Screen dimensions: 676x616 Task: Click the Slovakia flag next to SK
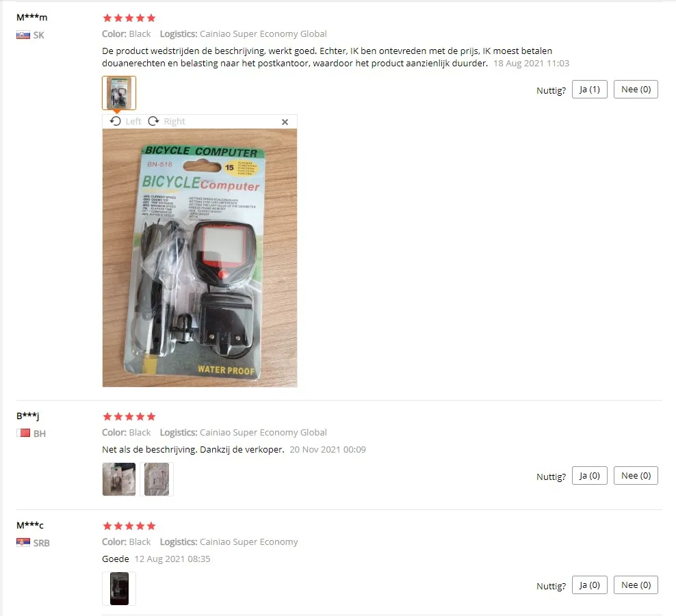coord(23,35)
